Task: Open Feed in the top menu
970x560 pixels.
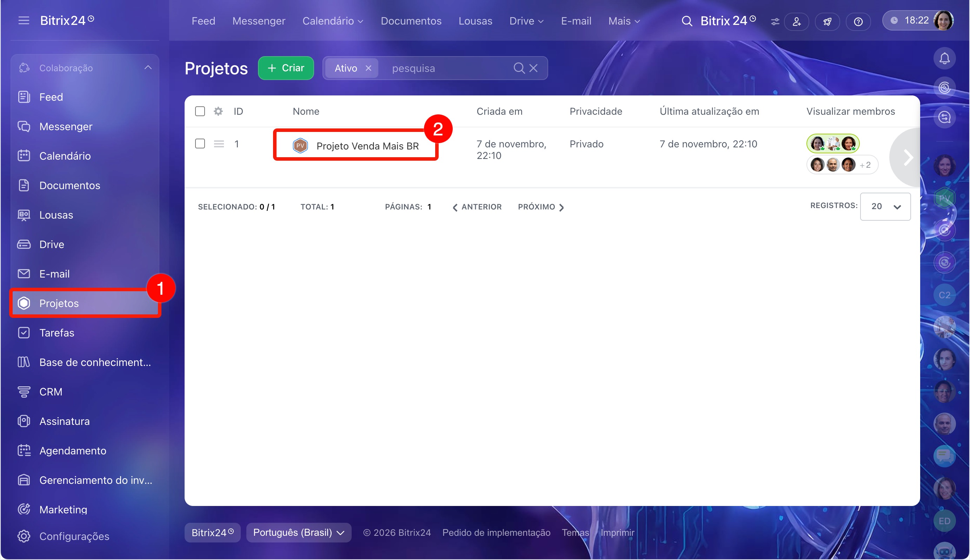Action: tap(204, 21)
